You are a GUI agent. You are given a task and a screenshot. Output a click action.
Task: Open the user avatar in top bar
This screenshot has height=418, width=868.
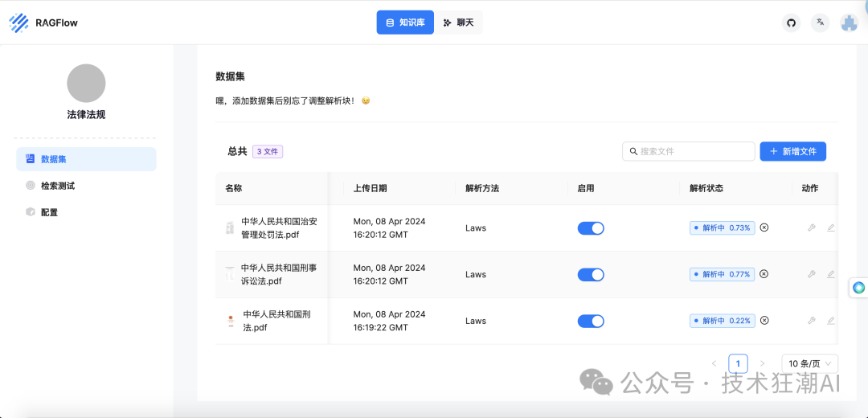pyautogui.click(x=849, y=23)
